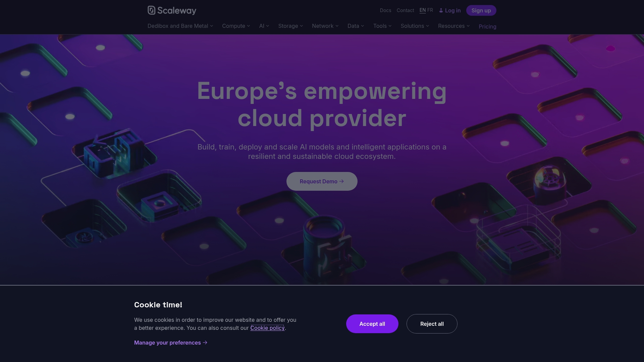The width and height of the screenshot is (644, 362).
Task: Click the Sign up button
Action: (481, 10)
